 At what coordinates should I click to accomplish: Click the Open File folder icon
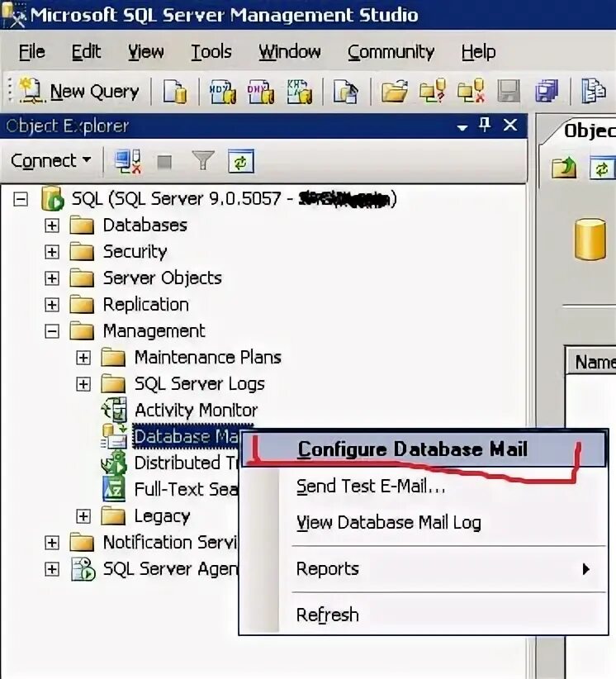click(x=394, y=92)
